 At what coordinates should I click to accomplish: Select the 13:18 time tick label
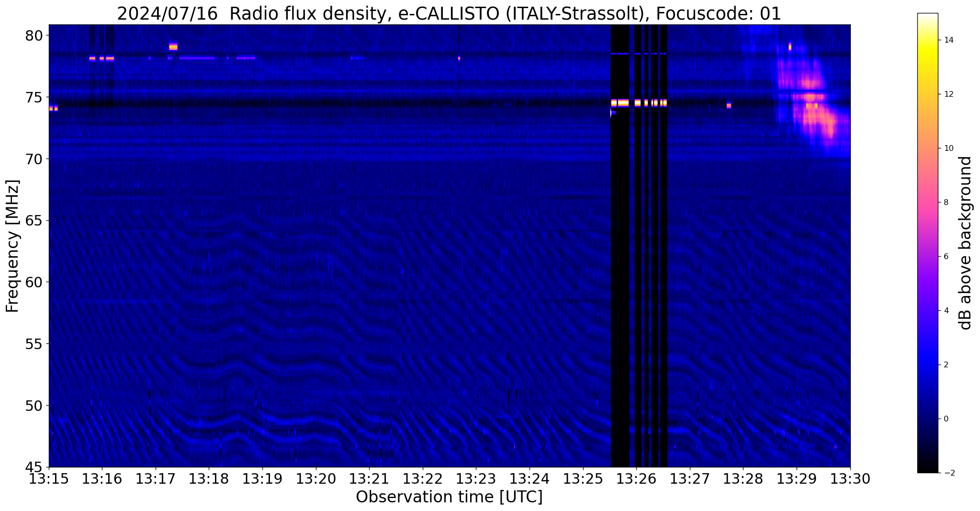209,478
